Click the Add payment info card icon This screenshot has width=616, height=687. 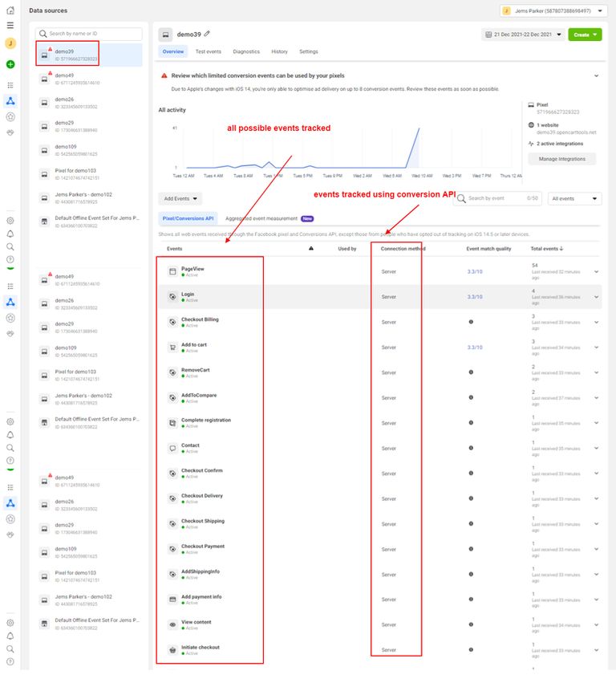point(172,600)
